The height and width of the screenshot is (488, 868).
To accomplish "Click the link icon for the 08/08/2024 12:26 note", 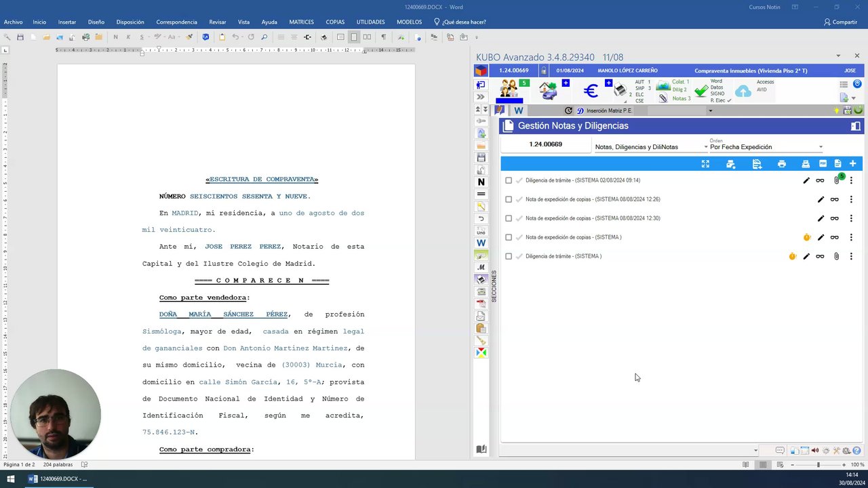I will click(834, 199).
